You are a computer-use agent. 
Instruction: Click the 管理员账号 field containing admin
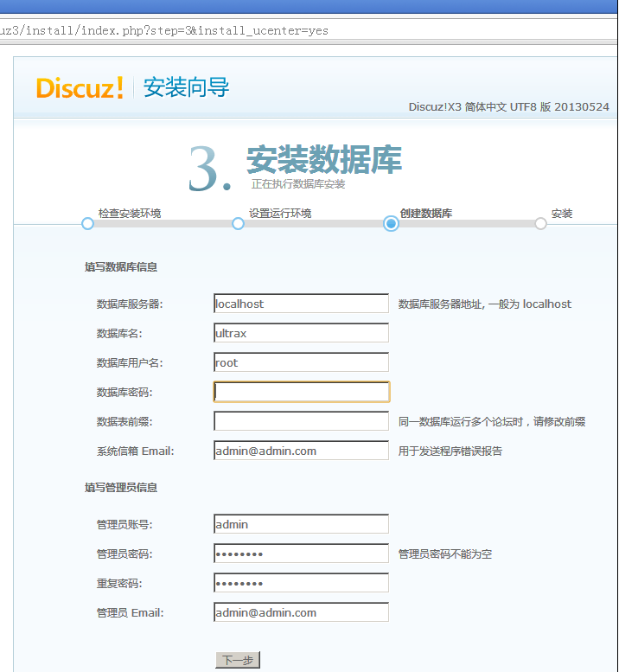tap(301, 524)
